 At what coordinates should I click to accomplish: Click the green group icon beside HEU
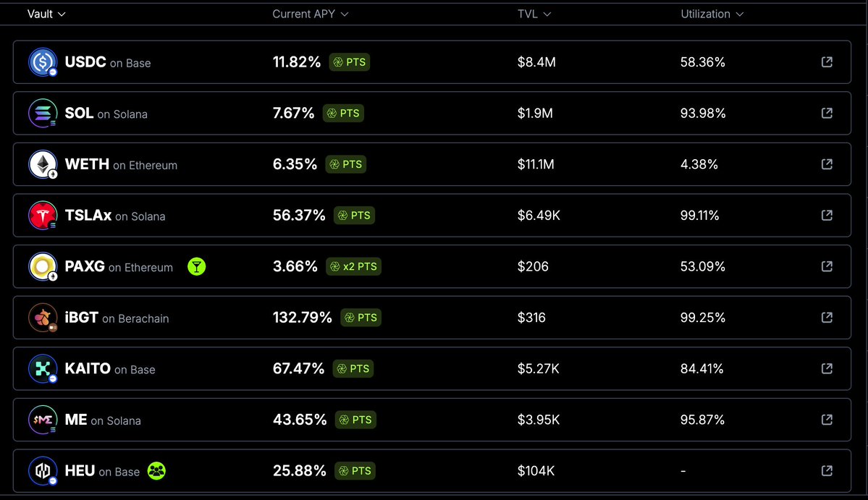click(x=156, y=470)
